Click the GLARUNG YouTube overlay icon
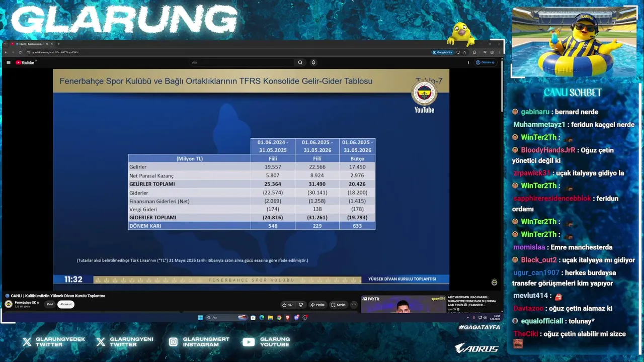This screenshot has width=644, height=362. coord(249,342)
